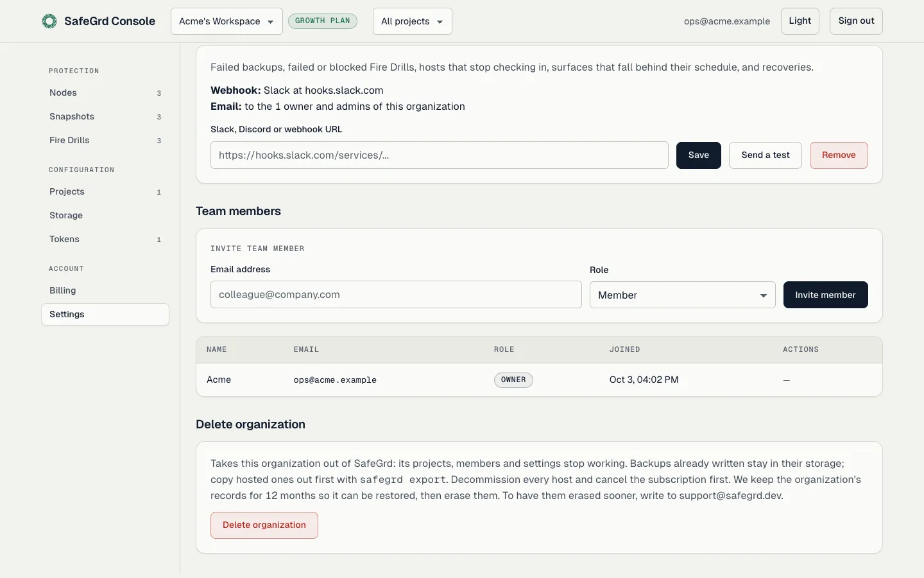
Task: Select Settings in the sidebar
Action: tap(105, 314)
